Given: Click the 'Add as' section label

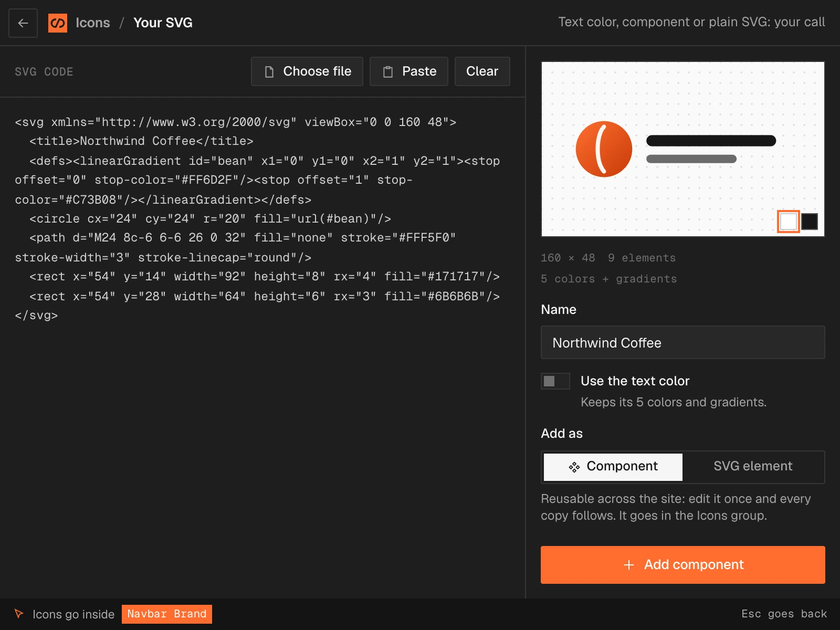Looking at the screenshot, I should tap(562, 434).
